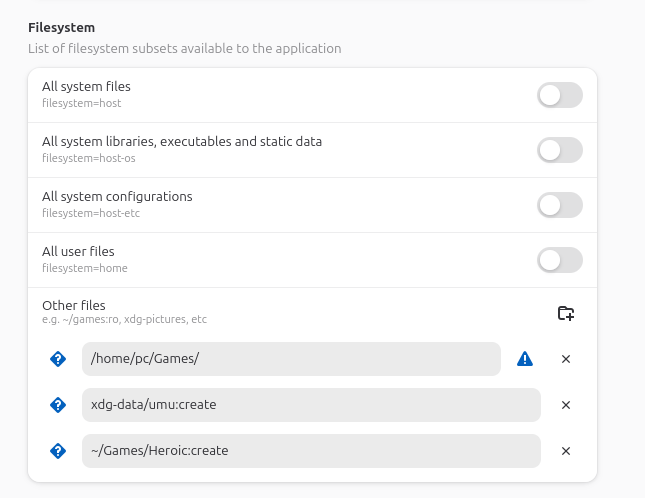Click the help icon beside xdg-data/umu:create

[58, 405]
